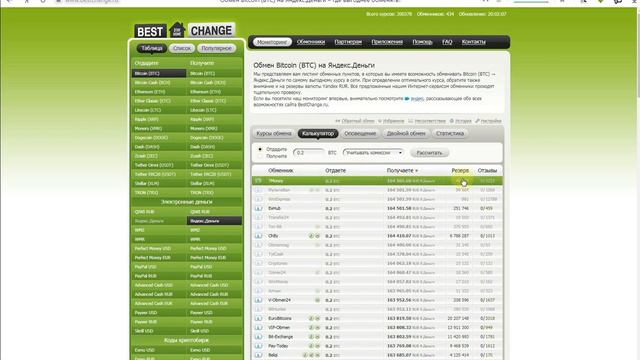This screenshot has height=360, width=640.
Task: Open Настройка settings link
Action: coord(488,121)
